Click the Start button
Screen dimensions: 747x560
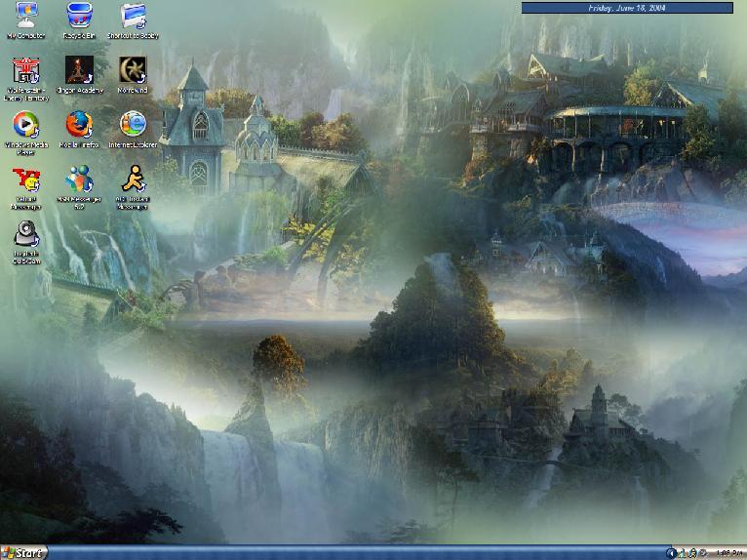pos(23,552)
